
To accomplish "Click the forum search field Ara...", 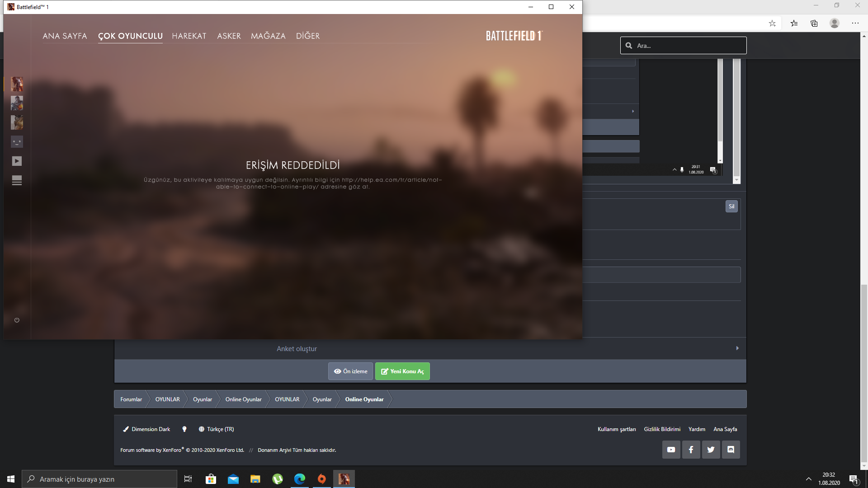I will pos(683,46).
